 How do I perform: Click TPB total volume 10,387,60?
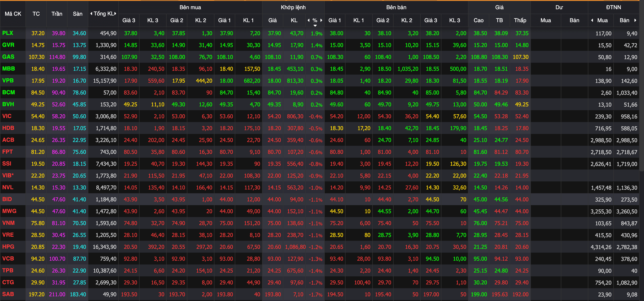coord(105,271)
